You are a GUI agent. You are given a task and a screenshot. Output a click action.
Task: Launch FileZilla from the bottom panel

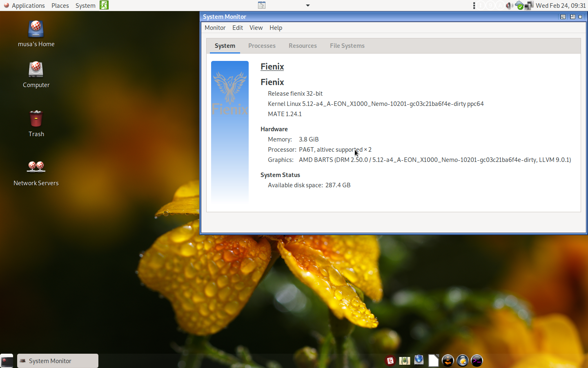[390, 361]
